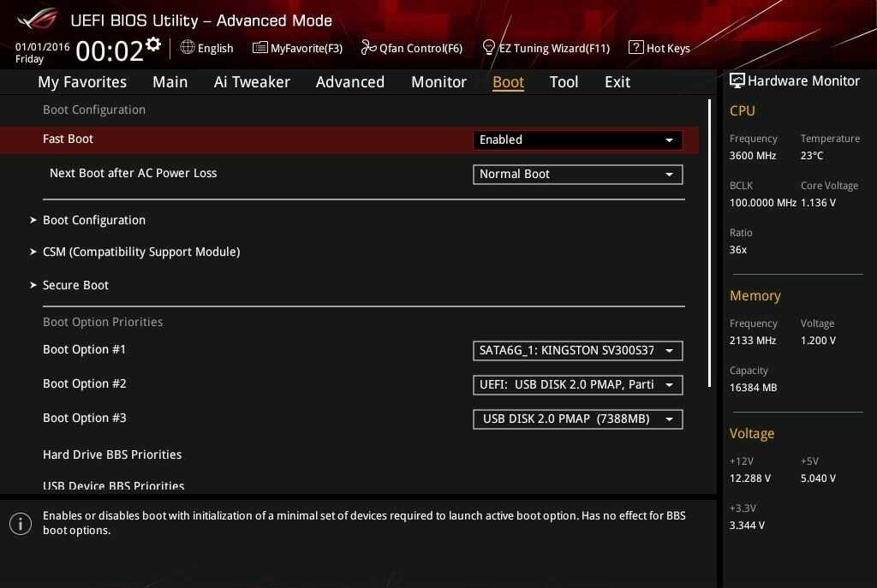Click the vertical scrollbar in Boot page
The width and height of the screenshot is (877, 588).
point(709,244)
